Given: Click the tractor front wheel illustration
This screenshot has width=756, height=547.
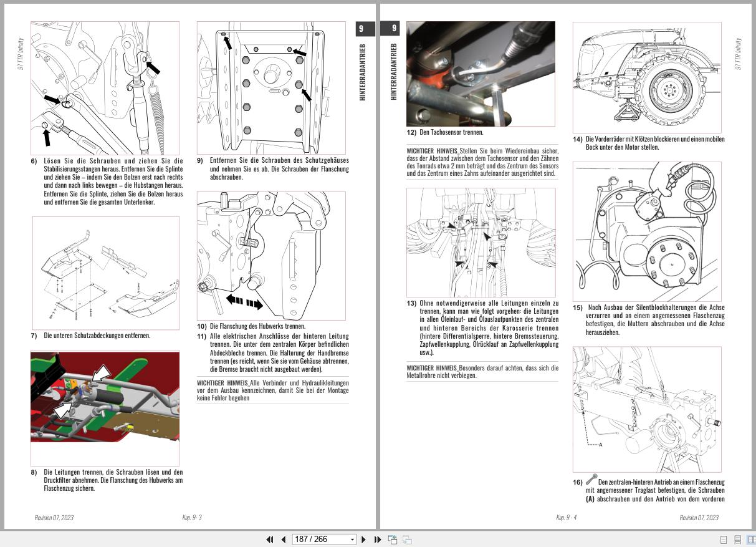Looking at the screenshot, I should tap(647, 77).
